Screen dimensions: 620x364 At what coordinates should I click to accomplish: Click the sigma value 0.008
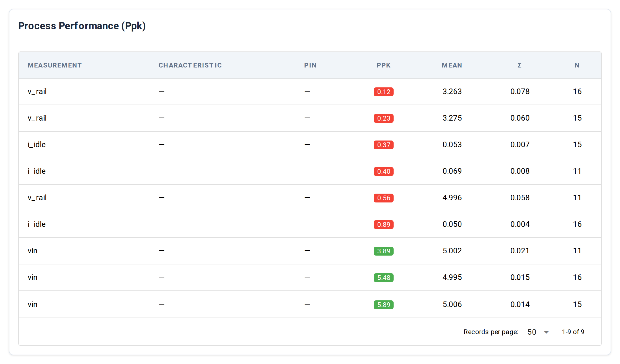pos(520,171)
